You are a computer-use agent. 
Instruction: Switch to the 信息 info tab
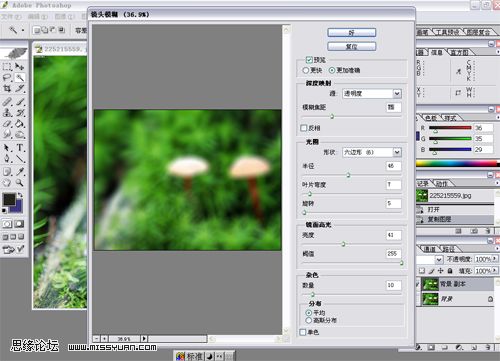437,52
